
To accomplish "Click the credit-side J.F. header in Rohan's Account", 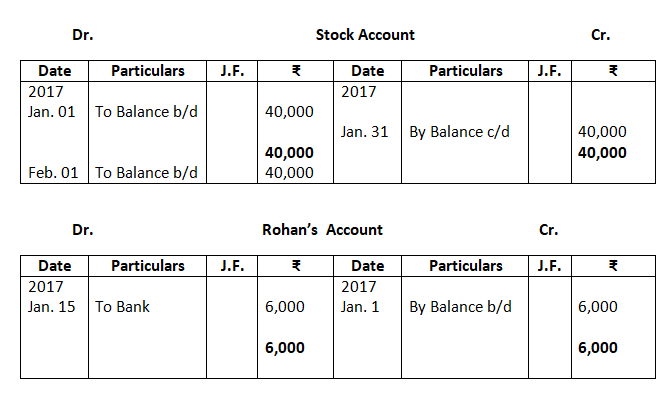I will pos(548,266).
